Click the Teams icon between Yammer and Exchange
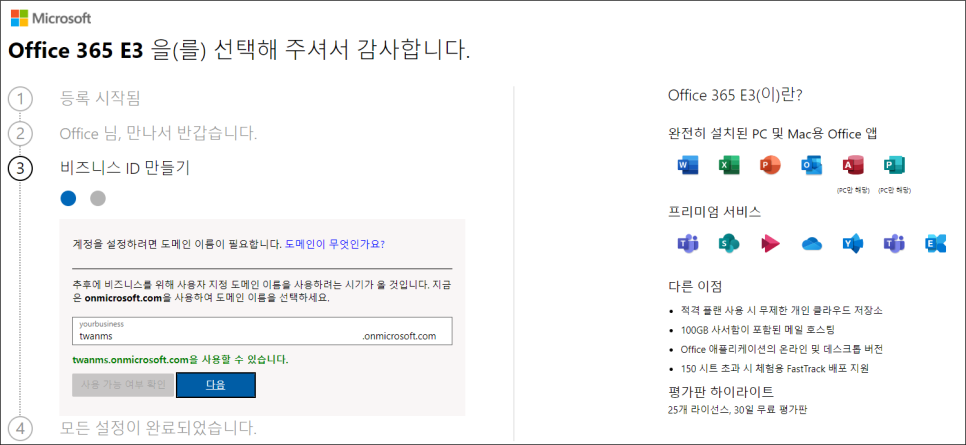 [893, 244]
